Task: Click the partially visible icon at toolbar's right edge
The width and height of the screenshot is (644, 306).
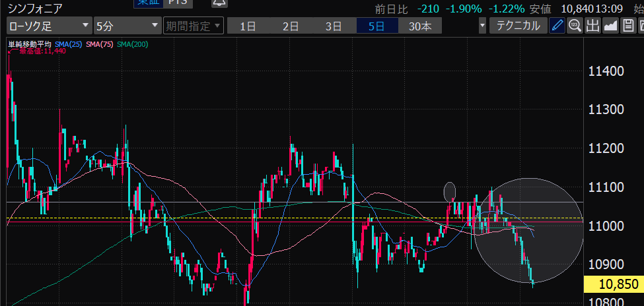Action: click(641, 26)
